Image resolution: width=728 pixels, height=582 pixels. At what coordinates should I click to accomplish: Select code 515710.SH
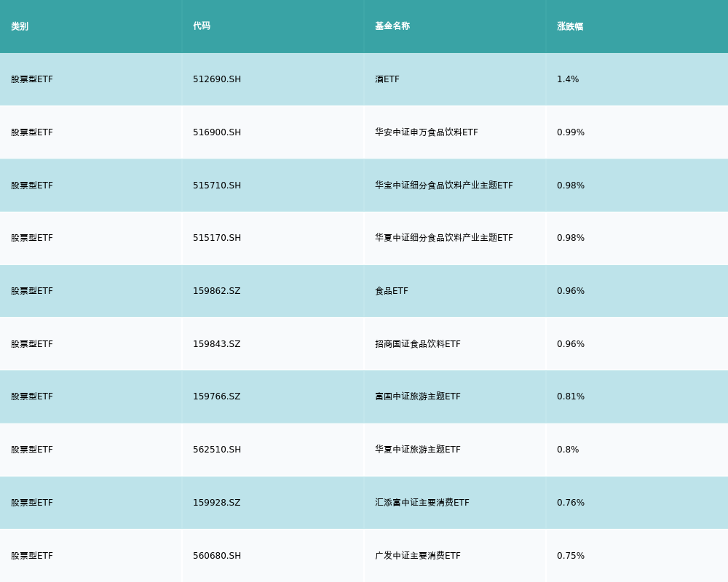tap(217, 186)
